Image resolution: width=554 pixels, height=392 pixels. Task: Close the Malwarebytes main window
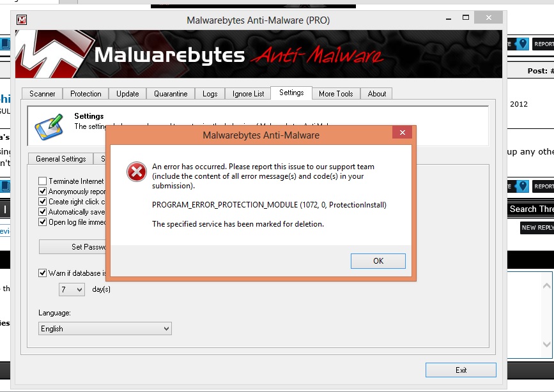(x=489, y=17)
